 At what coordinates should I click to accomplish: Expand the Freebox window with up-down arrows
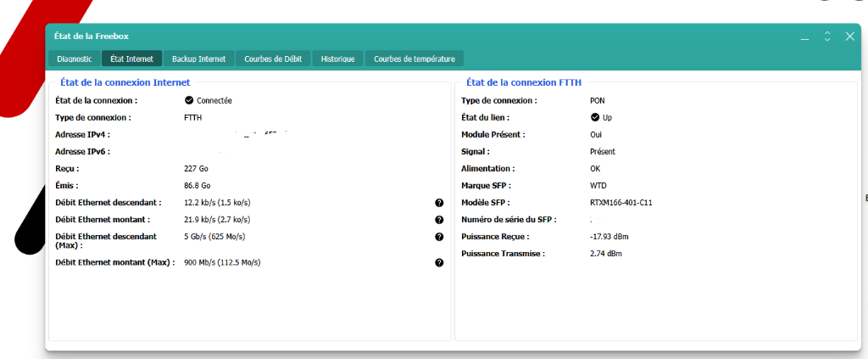pyautogui.click(x=827, y=36)
